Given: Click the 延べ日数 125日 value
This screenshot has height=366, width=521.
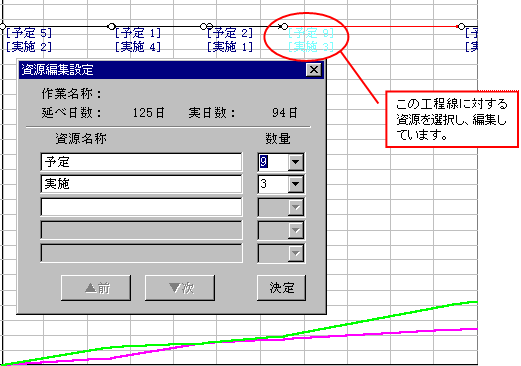Looking at the screenshot, I should click(x=148, y=113).
